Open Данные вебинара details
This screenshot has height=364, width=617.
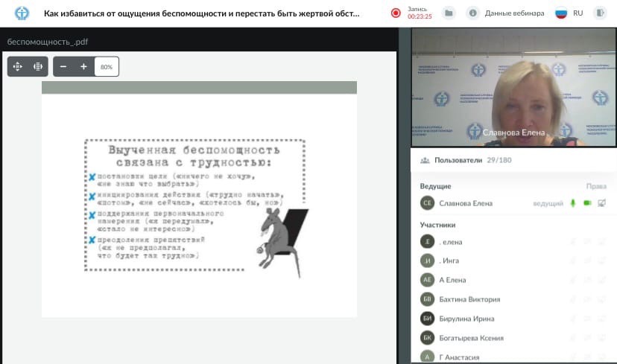(514, 13)
